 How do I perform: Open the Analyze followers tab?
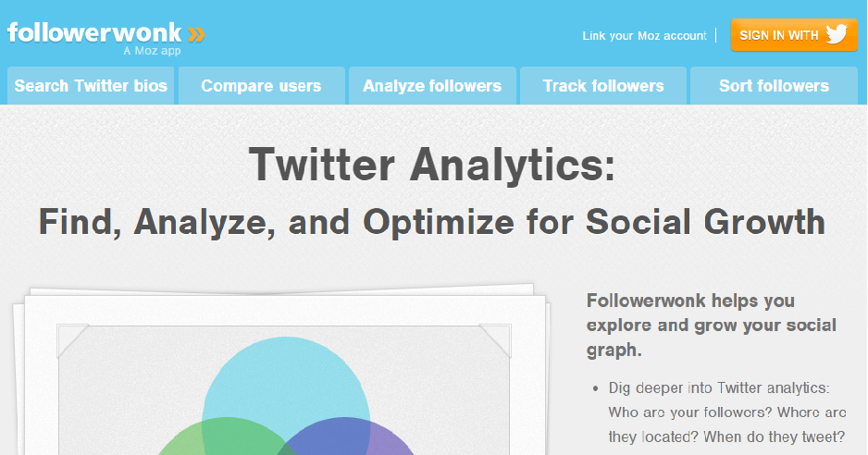pos(432,86)
